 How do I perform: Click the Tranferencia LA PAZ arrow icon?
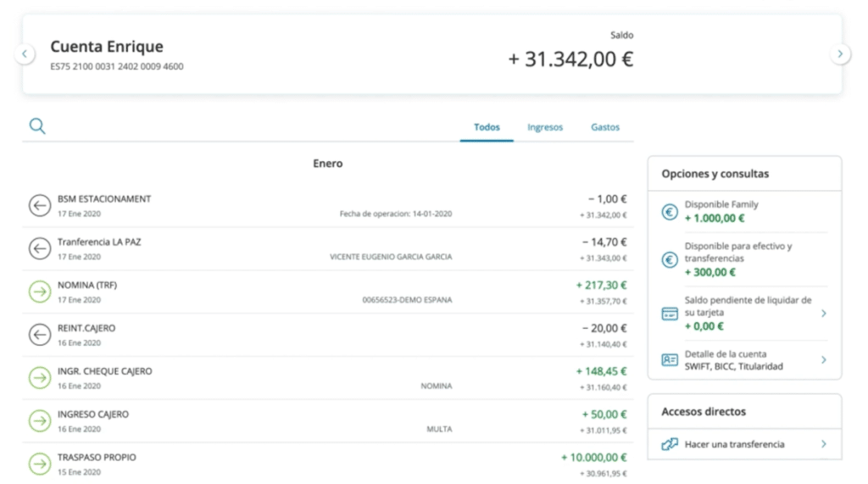(x=40, y=248)
